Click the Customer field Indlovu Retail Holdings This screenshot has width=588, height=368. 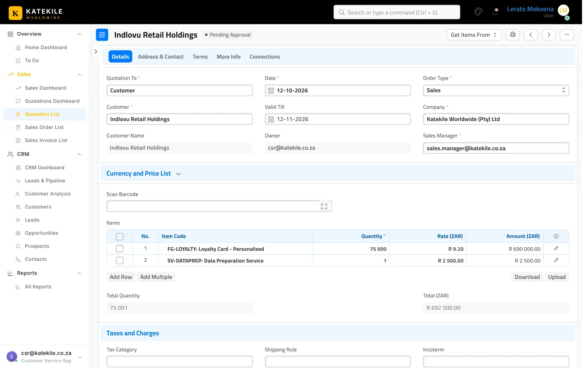179,119
